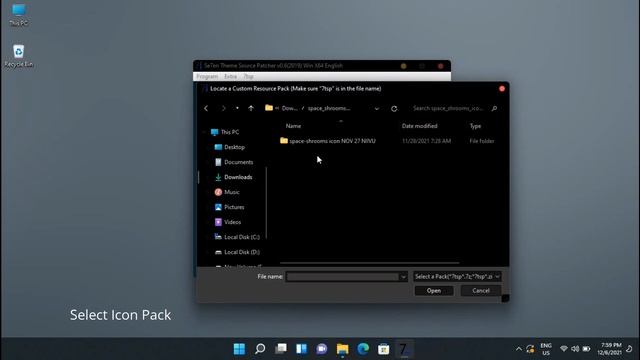
Task: Open the Select a Pack file type dropdown
Action: (457, 277)
